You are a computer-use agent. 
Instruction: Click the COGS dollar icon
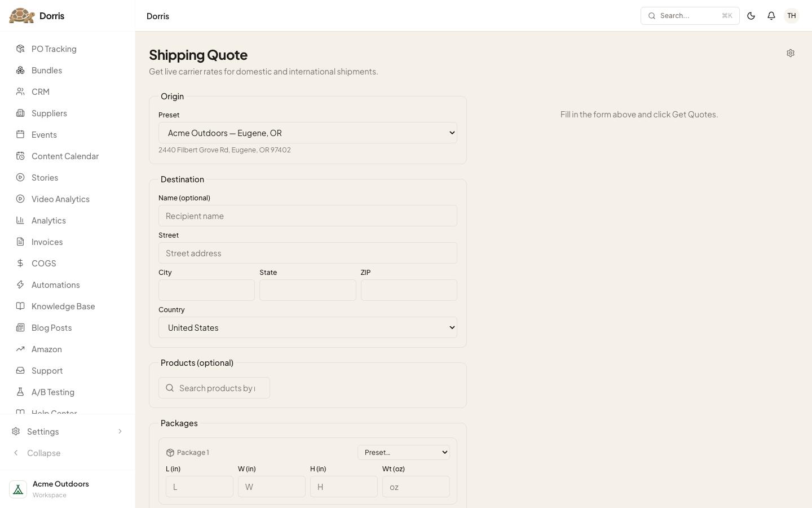[x=20, y=263]
